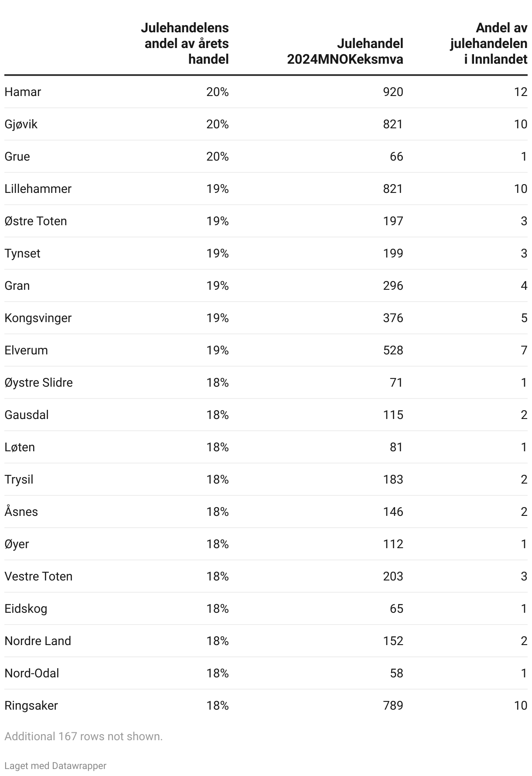Click the Gjøvik municipality name
Screen dimensions: 532x776
[x=21, y=124]
